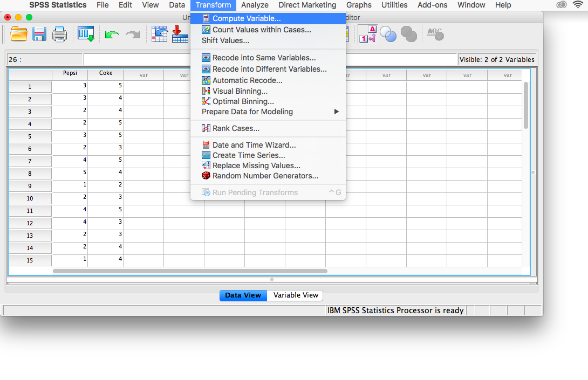Select Compute Variable from Transform menu
588x380 pixels.
click(246, 18)
